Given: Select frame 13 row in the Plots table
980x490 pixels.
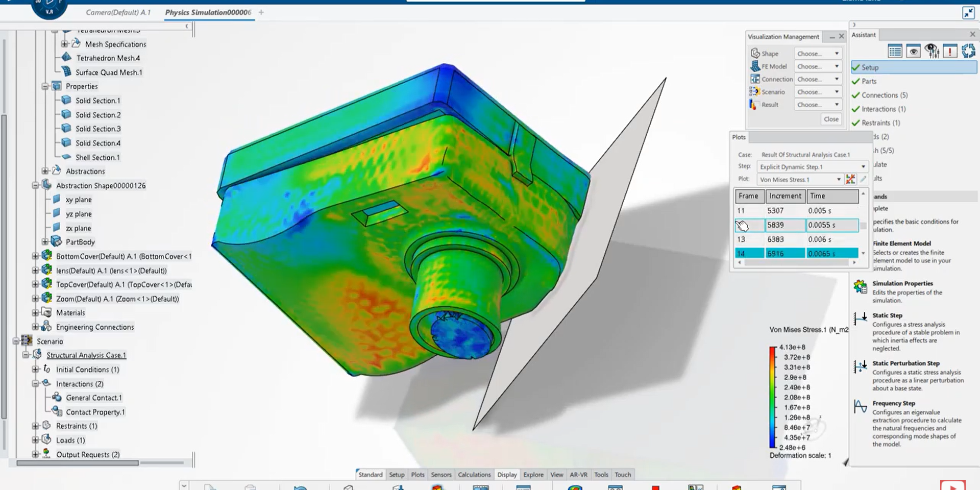Looking at the screenshot, I should tap(796, 239).
